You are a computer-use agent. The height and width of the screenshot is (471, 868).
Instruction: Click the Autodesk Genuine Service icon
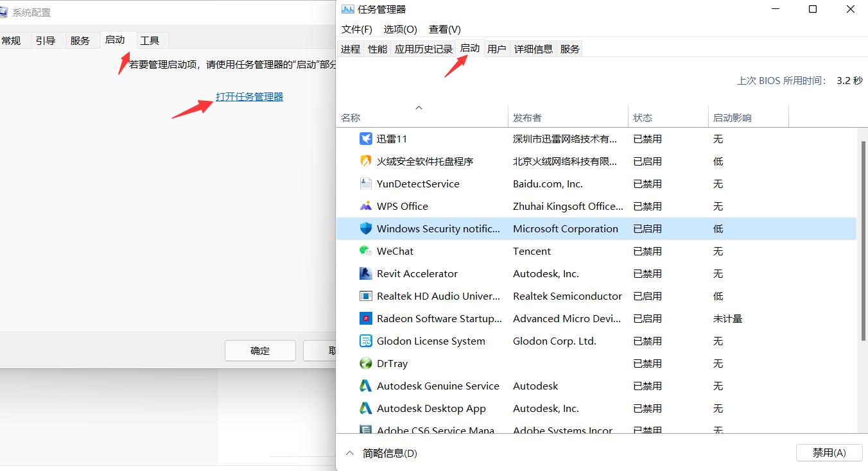click(x=366, y=386)
